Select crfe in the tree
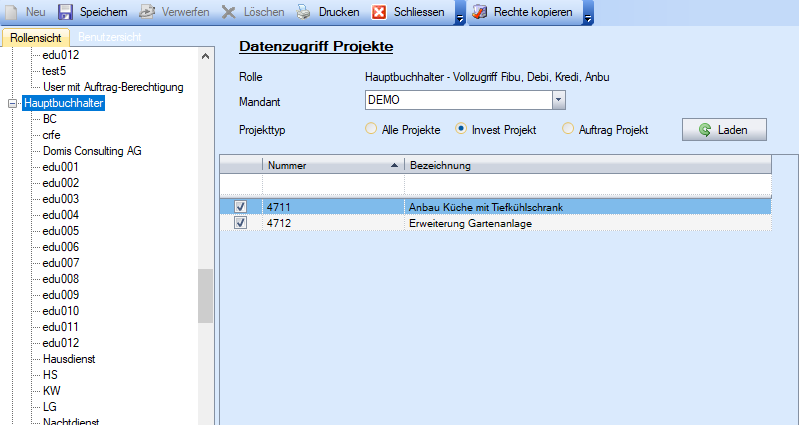The width and height of the screenshot is (799, 425). tap(51, 135)
